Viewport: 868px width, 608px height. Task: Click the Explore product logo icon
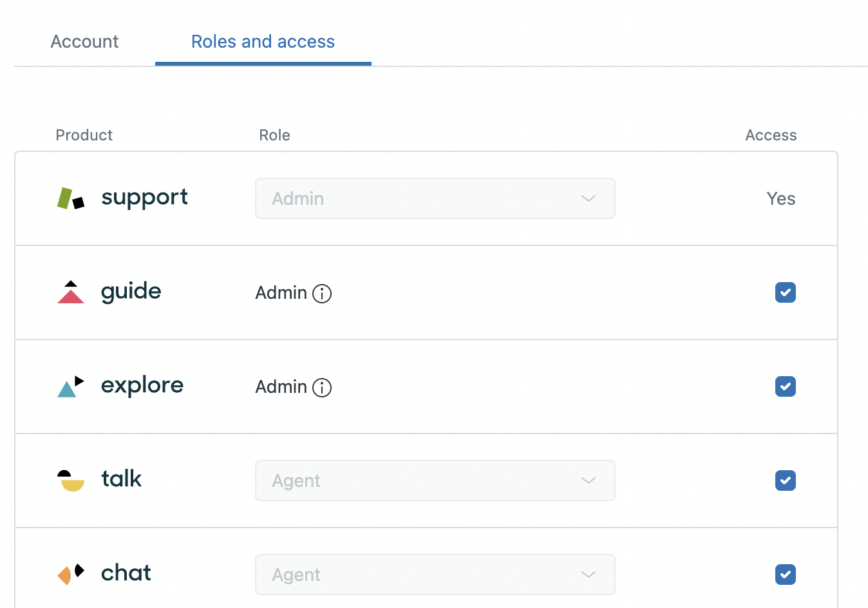(x=71, y=386)
